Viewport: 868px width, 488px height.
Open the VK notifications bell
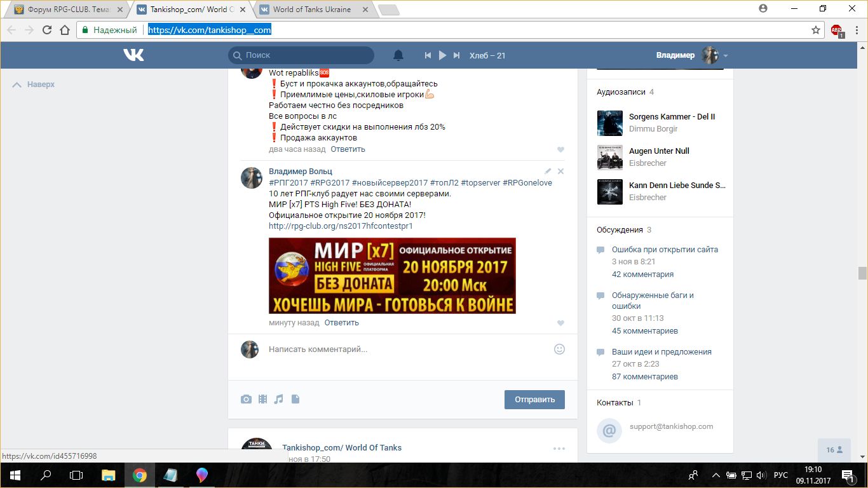click(398, 55)
